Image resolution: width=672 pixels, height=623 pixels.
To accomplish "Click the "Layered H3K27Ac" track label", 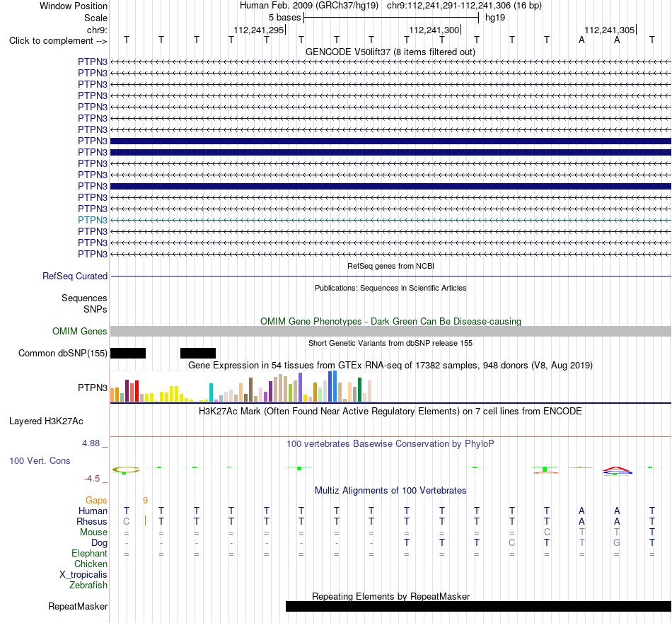I will point(46,421).
